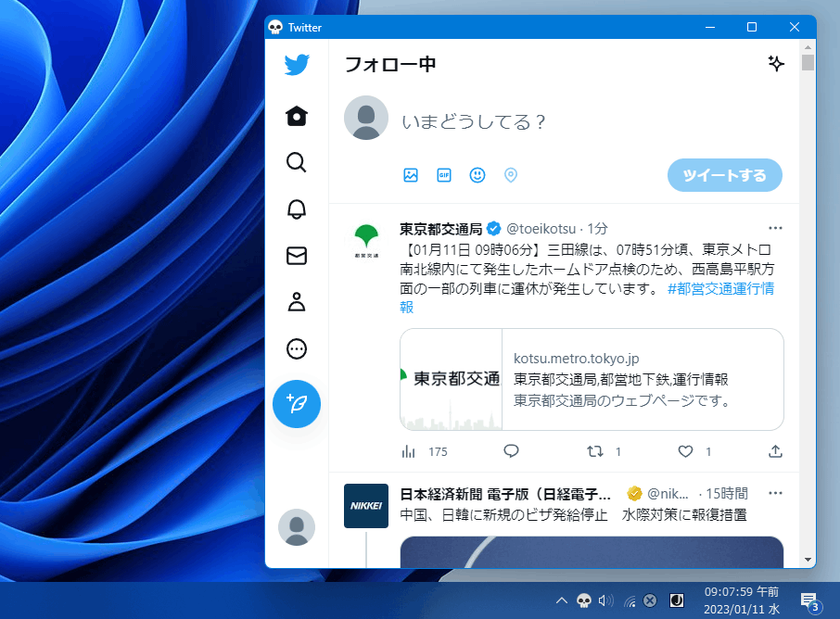Image resolution: width=840 pixels, height=619 pixels.
Task: Show hidden tray icons chevron
Action: pos(562,600)
